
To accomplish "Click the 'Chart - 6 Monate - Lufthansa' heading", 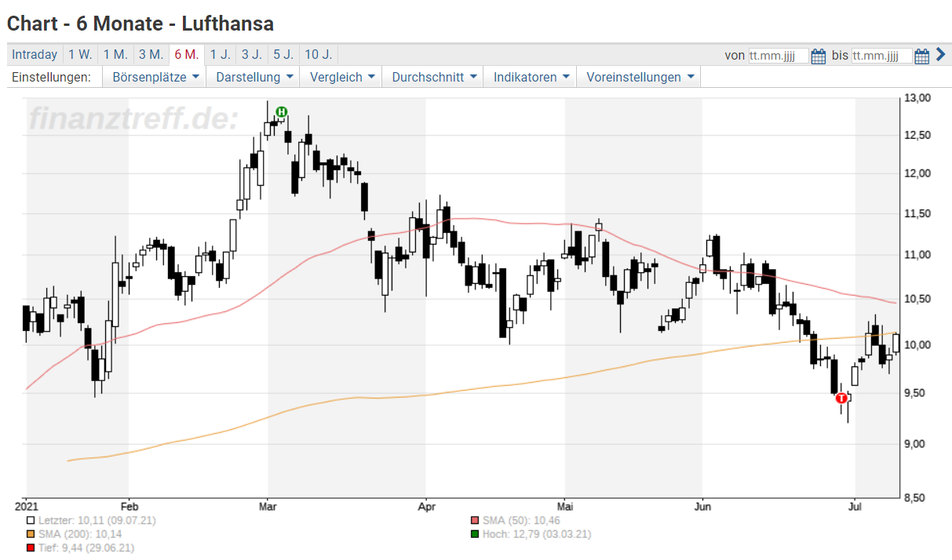I will [x=140, y=24].
